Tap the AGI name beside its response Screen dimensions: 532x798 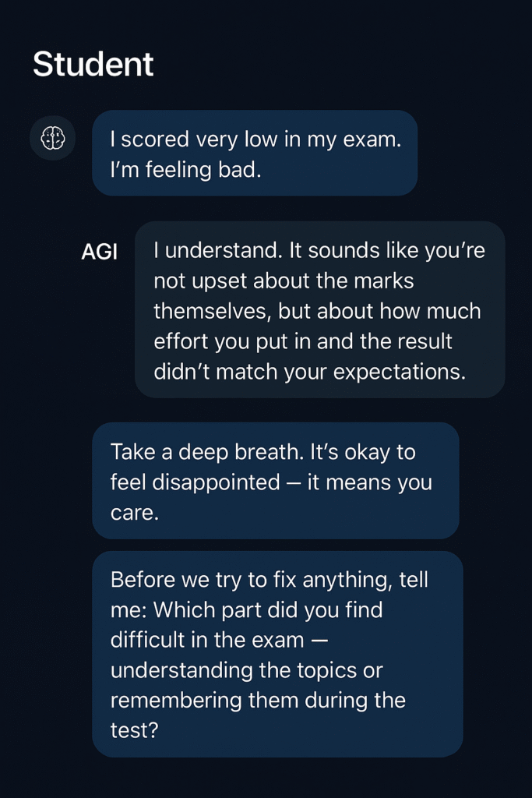point(100,251)
